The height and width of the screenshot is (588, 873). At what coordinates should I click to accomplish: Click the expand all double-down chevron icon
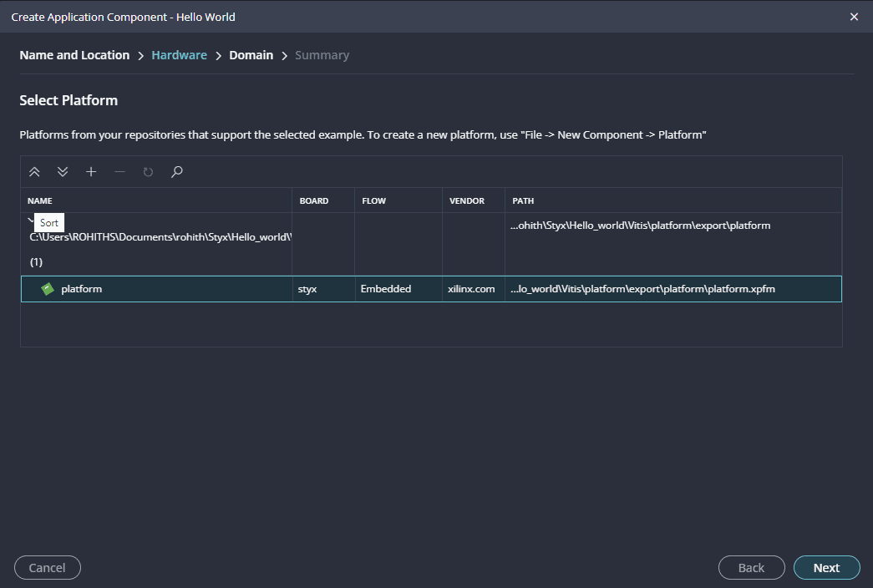tap(63, 172)
